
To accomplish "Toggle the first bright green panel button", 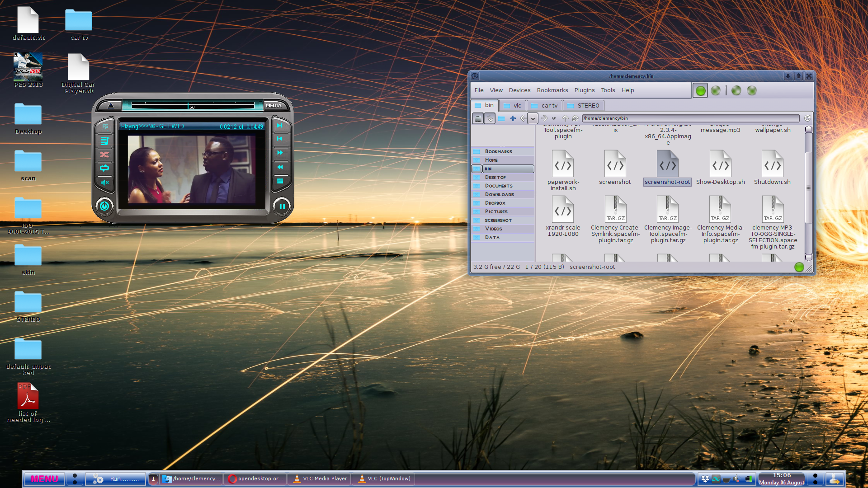I will [700, 91].
